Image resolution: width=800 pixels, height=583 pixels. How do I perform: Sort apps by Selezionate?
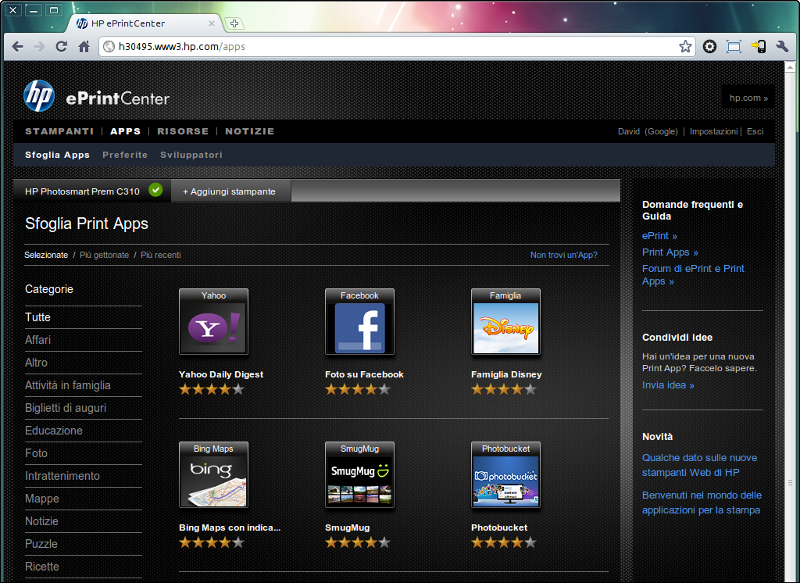click(x=46, y=255)
